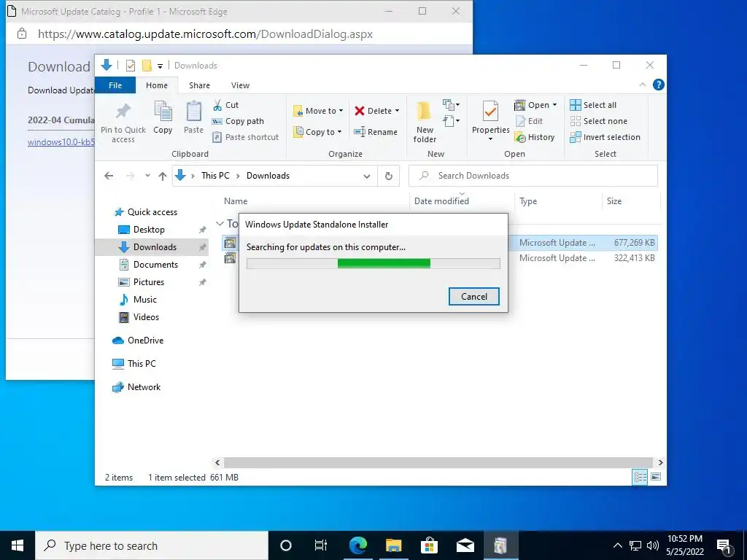
Task: Switch to the Home ribbon tab
Action: 157,85
